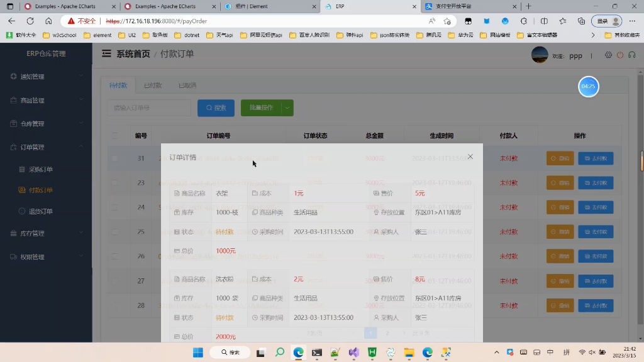Check the select-all checkbox in table header

pos(114,135)
